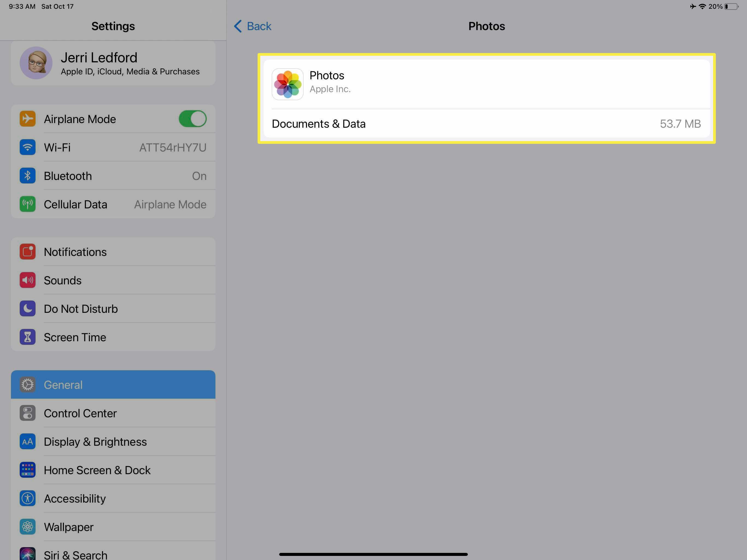Tap the Wi-Fi settings icon
Viewport: 747px width, 560px height.
28,147
